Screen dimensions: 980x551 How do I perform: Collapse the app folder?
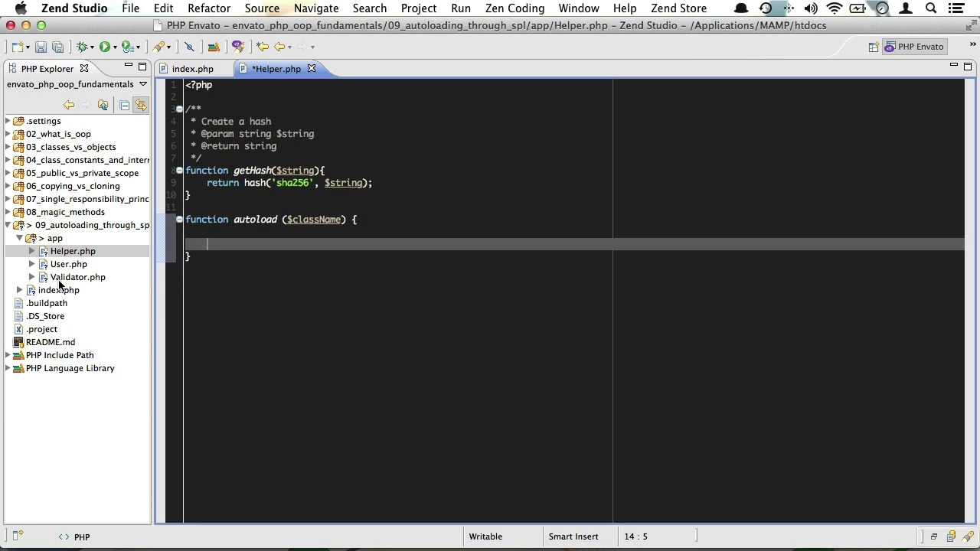(20, 238)
